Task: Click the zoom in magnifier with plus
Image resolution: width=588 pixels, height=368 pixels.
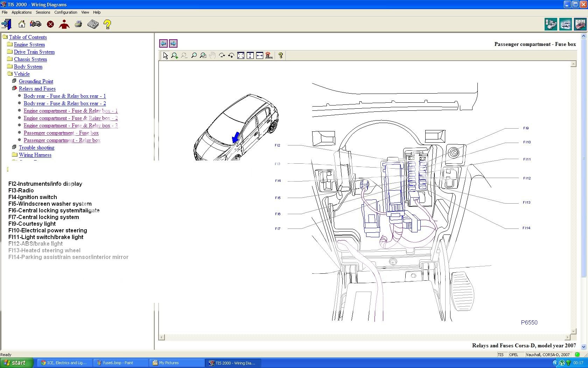Action: pos(174,55)
